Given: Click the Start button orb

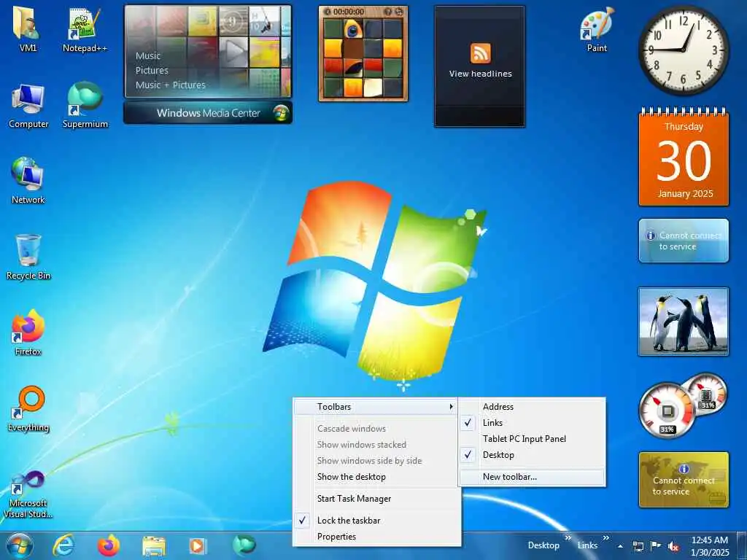Looking at the screenshot, I should [20, 545].
